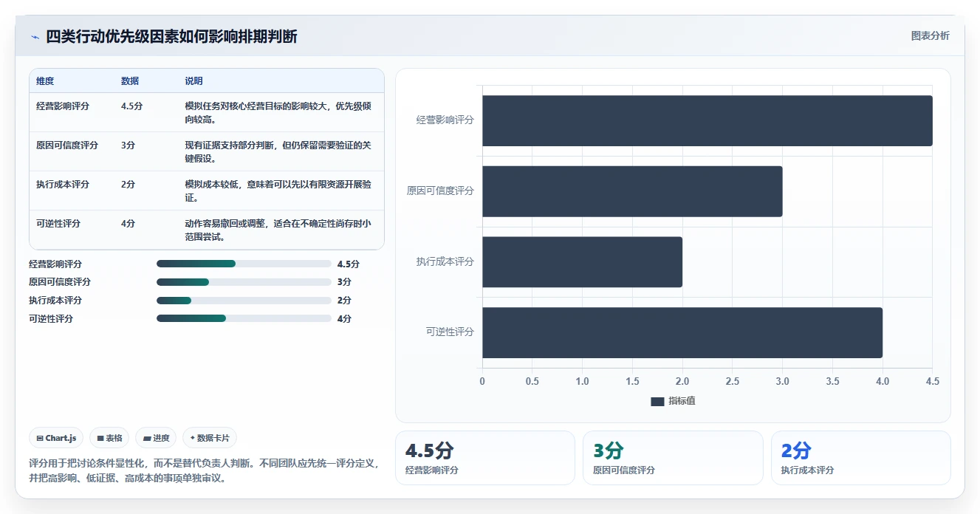The height and width of the screenshot is (514, 980).
Task: Click the 4.5 x-axis tick label
Action: point(933,381)
